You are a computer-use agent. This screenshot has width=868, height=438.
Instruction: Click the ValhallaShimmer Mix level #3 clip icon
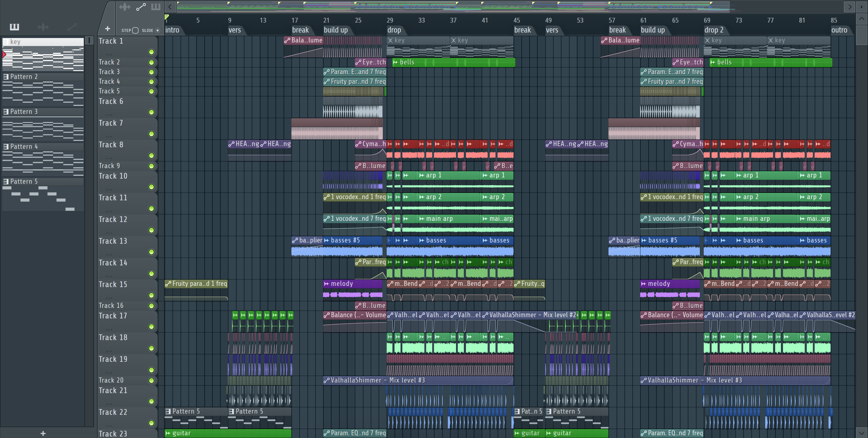click(326, 380)
